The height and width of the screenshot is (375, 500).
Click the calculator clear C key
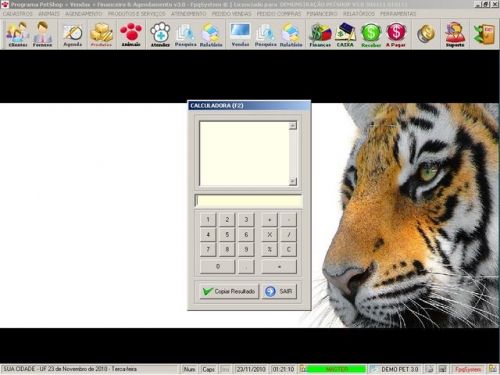(x=289, y=249)
